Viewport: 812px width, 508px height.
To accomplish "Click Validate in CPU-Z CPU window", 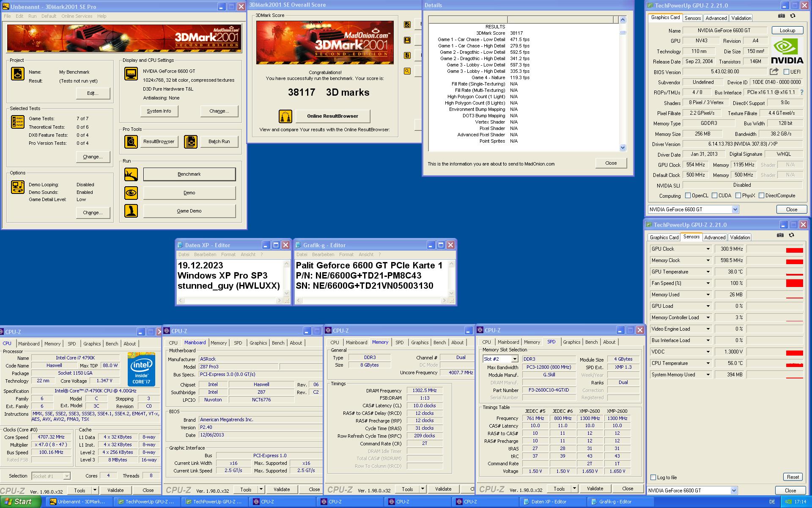I will tap(115, 490).
